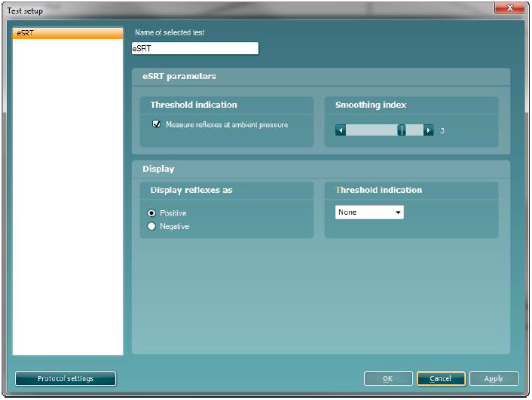Image resolution: width=532 pixels, height=400 pixels.
Task: Click the Measure reflexes at ambient pressure label
Action: pos(227,124)
